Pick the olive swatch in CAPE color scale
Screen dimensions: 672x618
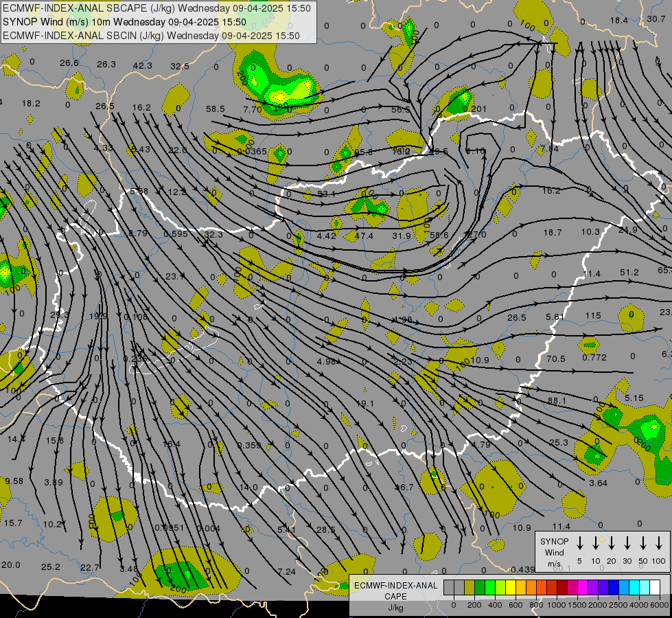[x=470, y=587]
